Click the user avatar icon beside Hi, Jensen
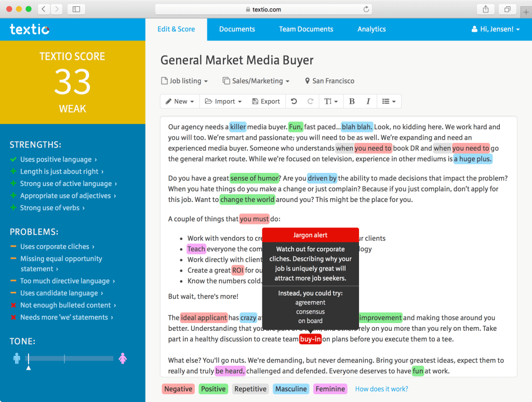Screen dimensions: 532x402 (474, 29)
